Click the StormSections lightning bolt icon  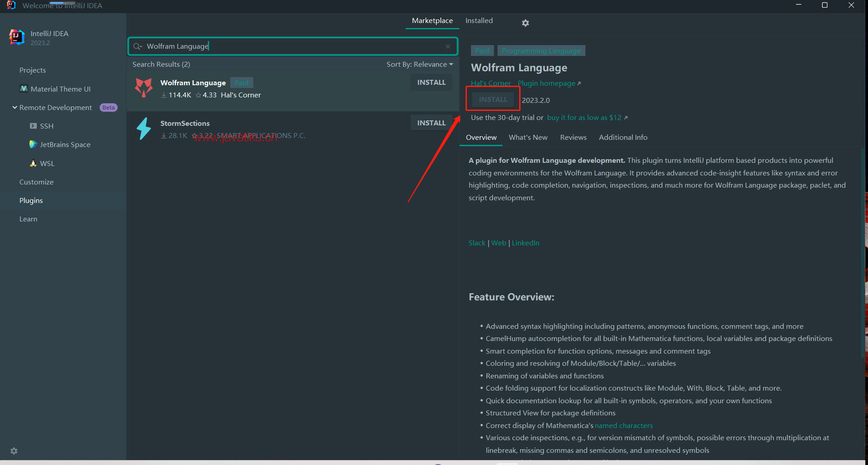(144, 129)
